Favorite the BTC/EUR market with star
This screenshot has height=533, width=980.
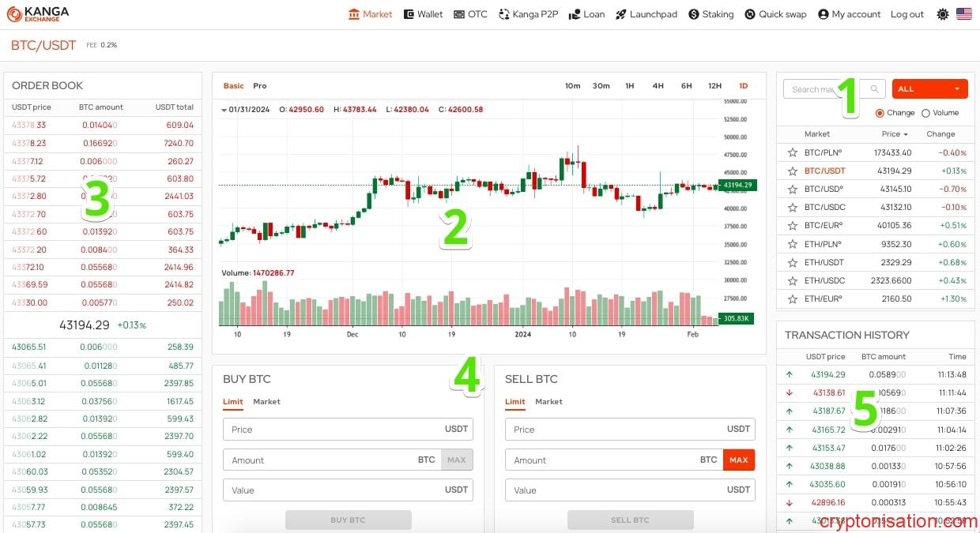pyautogui.click(x=792, y=226)
